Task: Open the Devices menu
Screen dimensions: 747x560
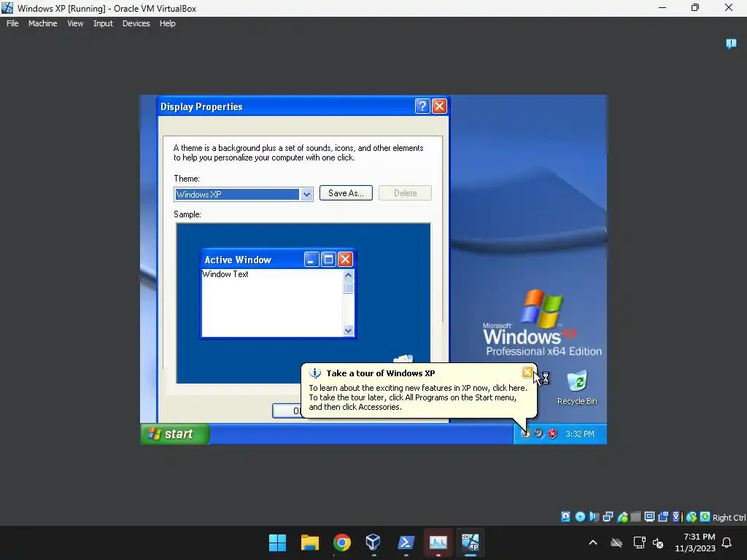Action: tap(136, 23)
